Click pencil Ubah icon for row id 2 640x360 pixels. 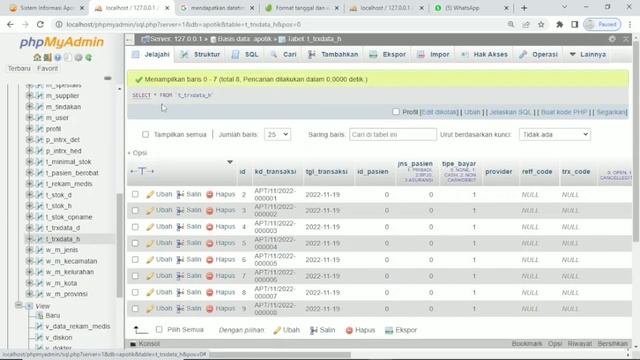pyautogui.click(x=150, y=195)
